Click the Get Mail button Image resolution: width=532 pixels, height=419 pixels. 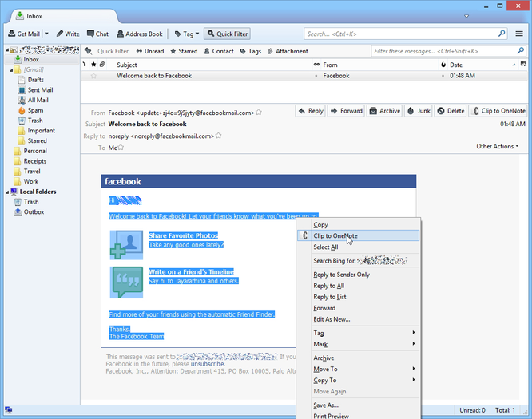tap(24, 34)
